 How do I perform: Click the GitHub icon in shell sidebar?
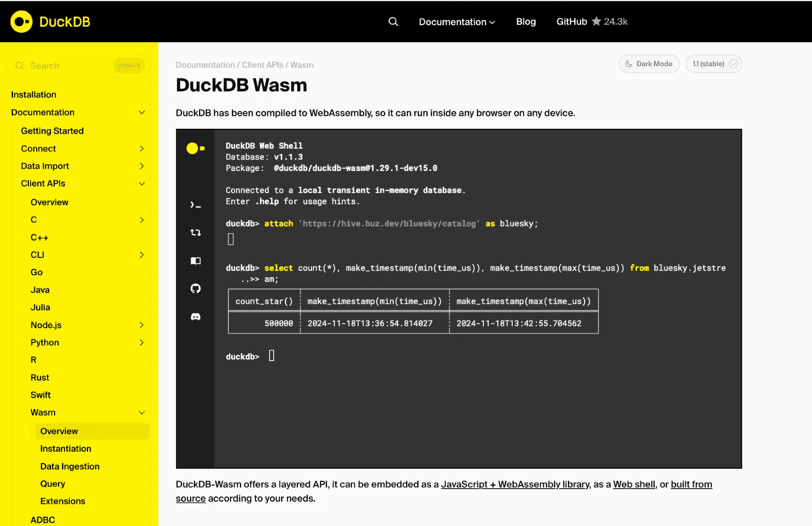coord(195,288)
